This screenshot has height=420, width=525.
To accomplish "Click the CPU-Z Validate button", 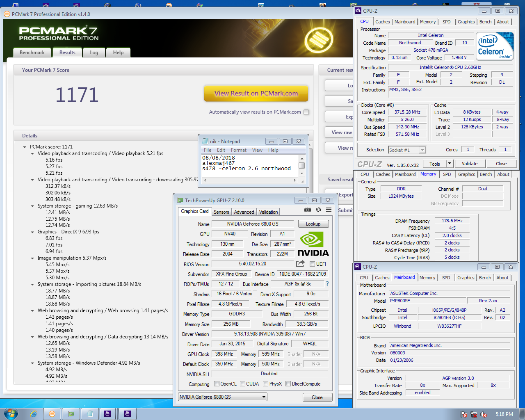I will 470,164.
